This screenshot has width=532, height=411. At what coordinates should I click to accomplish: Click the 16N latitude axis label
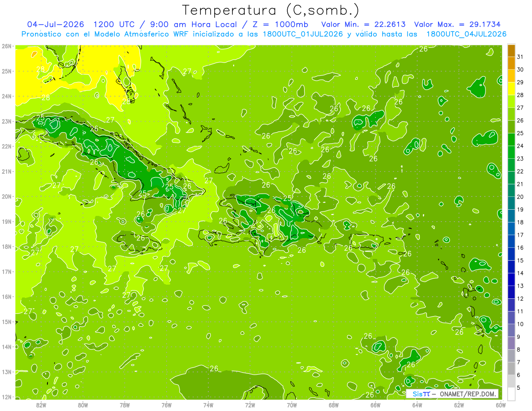pyautogui.click(x=7, y=297)
